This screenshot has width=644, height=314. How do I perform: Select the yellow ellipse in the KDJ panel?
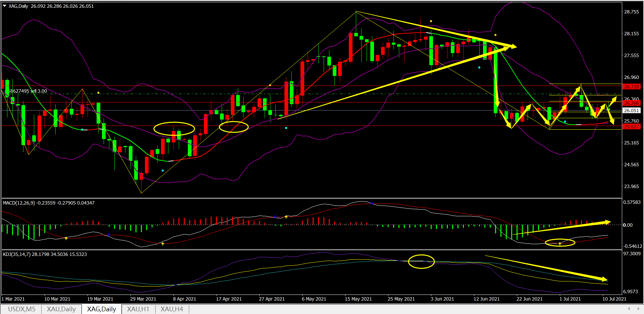coord(421,262)
